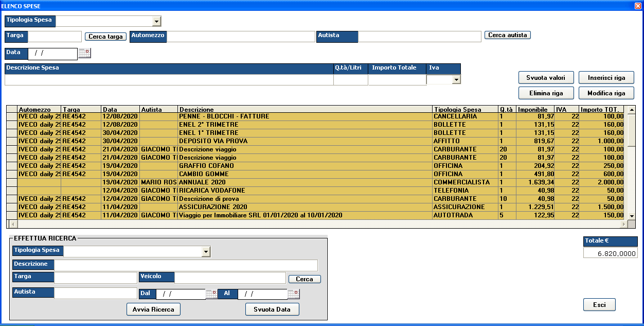Expand the top Tipologia Spesa dropdown
Screen dimensions: 644x326
(x=156, y=21)
